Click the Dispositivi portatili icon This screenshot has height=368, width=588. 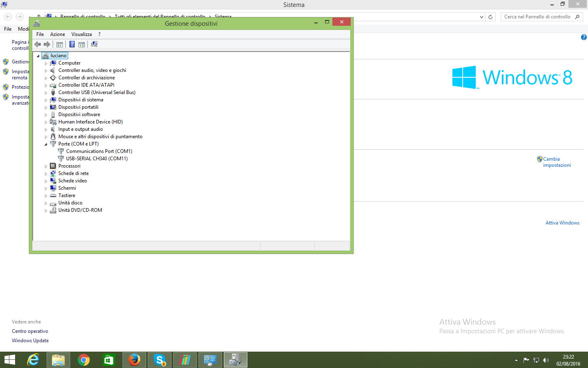53,107
